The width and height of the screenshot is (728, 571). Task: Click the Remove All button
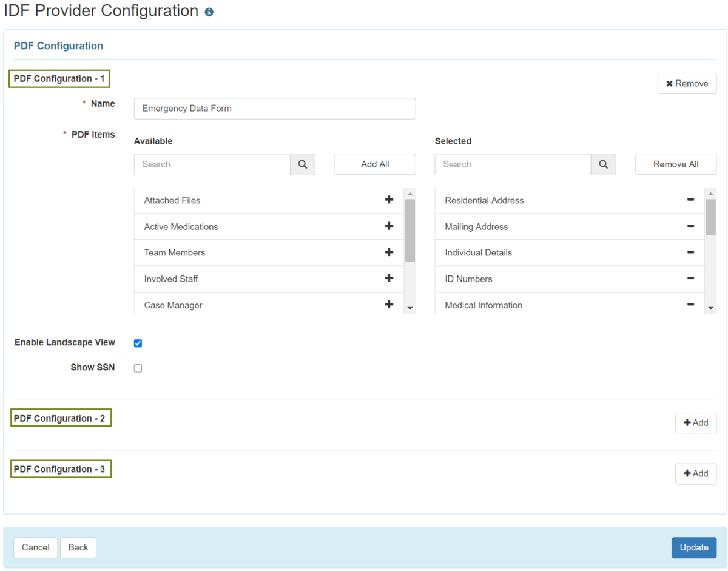point(675,164)
